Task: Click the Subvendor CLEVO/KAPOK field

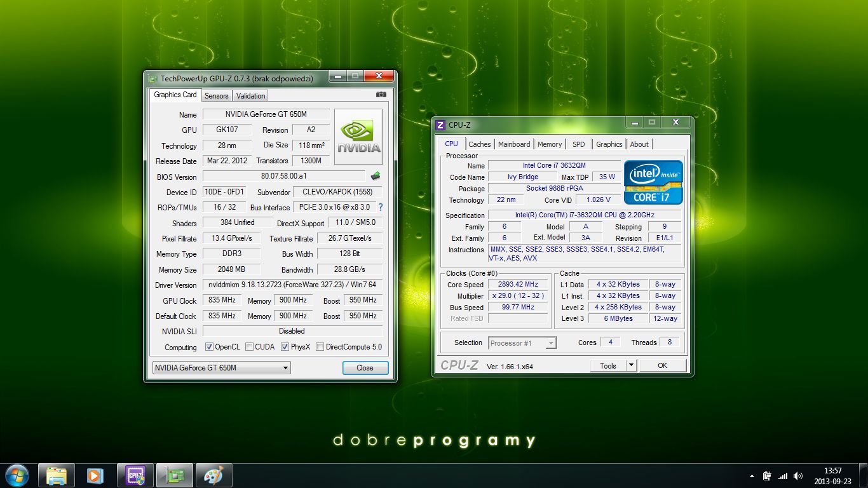Action: (x=337, y=192)
